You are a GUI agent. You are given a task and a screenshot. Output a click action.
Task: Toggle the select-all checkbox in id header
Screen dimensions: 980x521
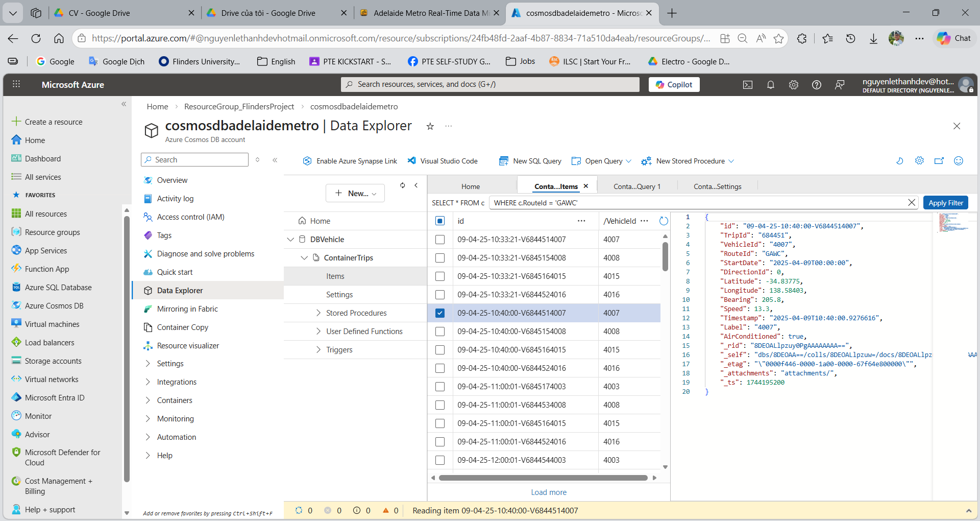pos(440,221)
